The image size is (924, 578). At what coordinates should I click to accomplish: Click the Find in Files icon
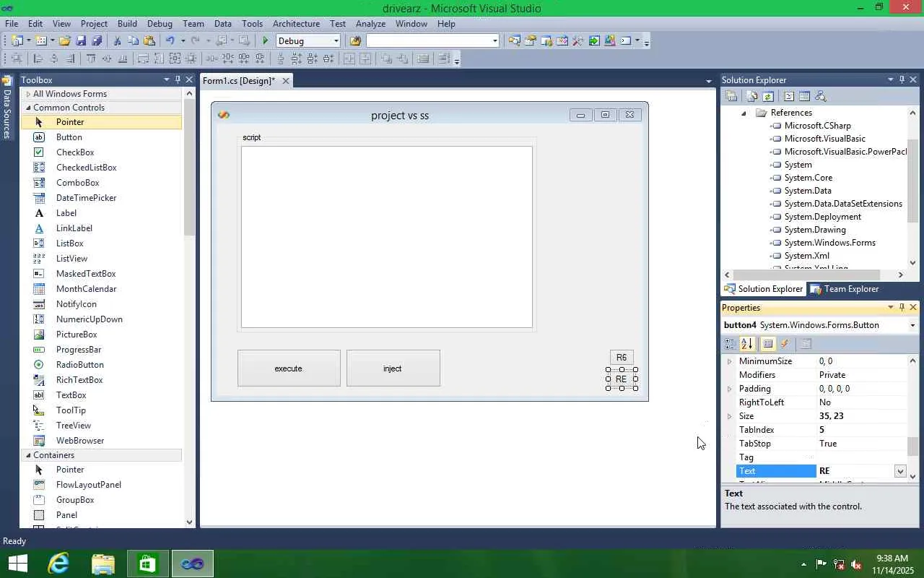click(x=354, y=41)
